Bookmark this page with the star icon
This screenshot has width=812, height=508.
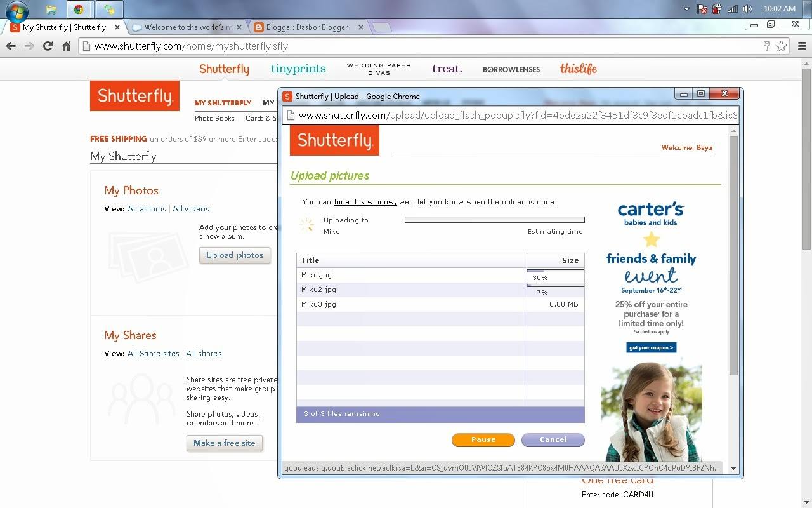781,46
